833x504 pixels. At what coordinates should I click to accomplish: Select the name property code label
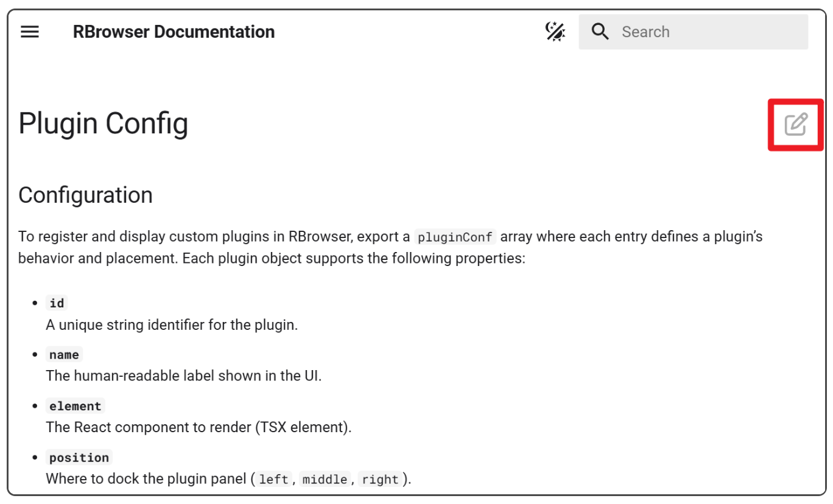(64, 355)
